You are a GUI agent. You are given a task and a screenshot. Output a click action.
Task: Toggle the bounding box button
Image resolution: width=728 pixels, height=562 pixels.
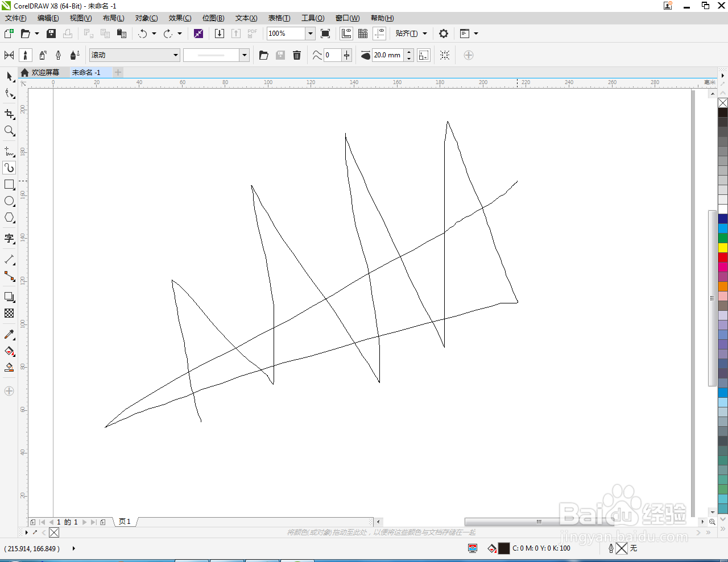[445, 55]
